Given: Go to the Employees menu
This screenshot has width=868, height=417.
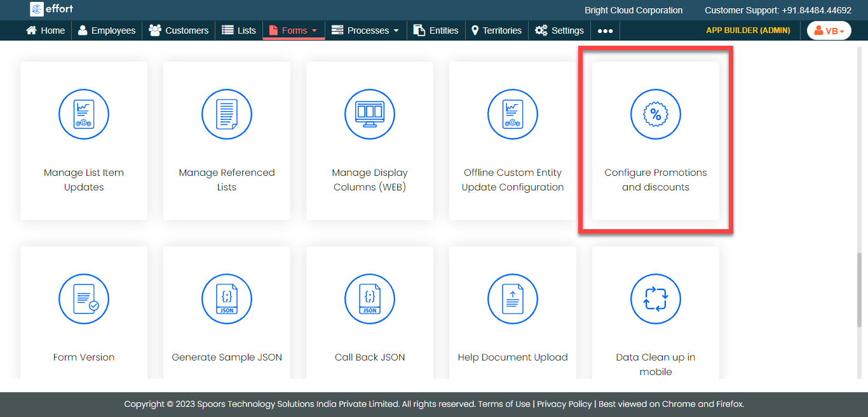Looking at the screenshot, I should (x=107, y=30).
